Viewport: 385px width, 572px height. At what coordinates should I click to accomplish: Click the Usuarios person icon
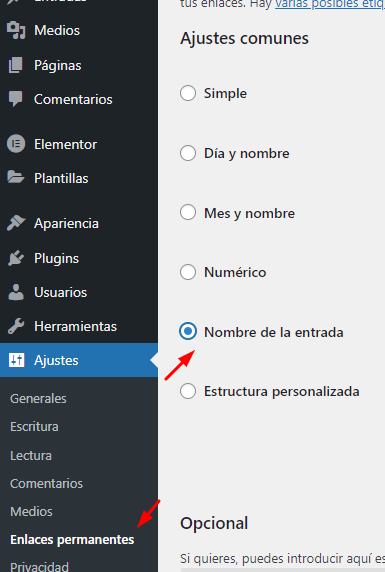(x=16, y=292)
